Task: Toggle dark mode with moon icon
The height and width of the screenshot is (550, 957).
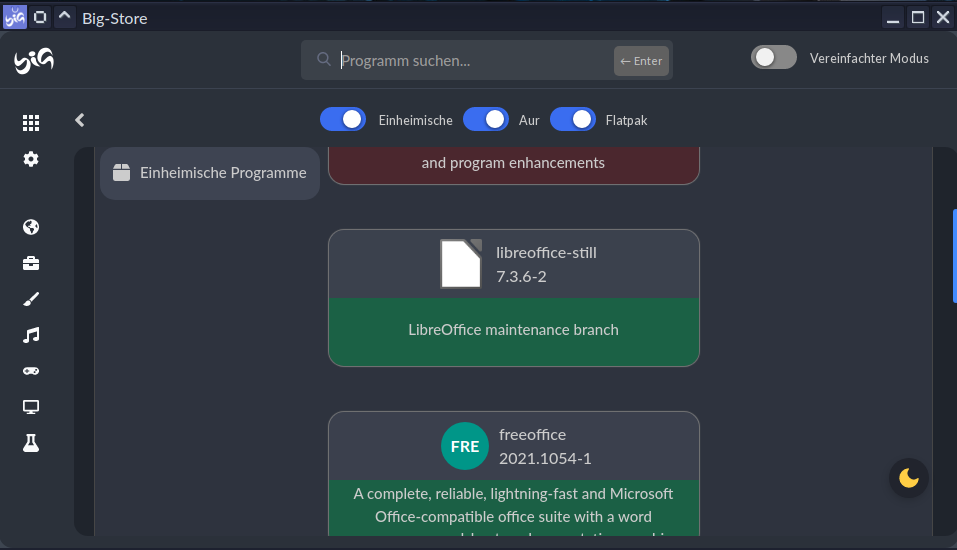Action: (909, 478)
